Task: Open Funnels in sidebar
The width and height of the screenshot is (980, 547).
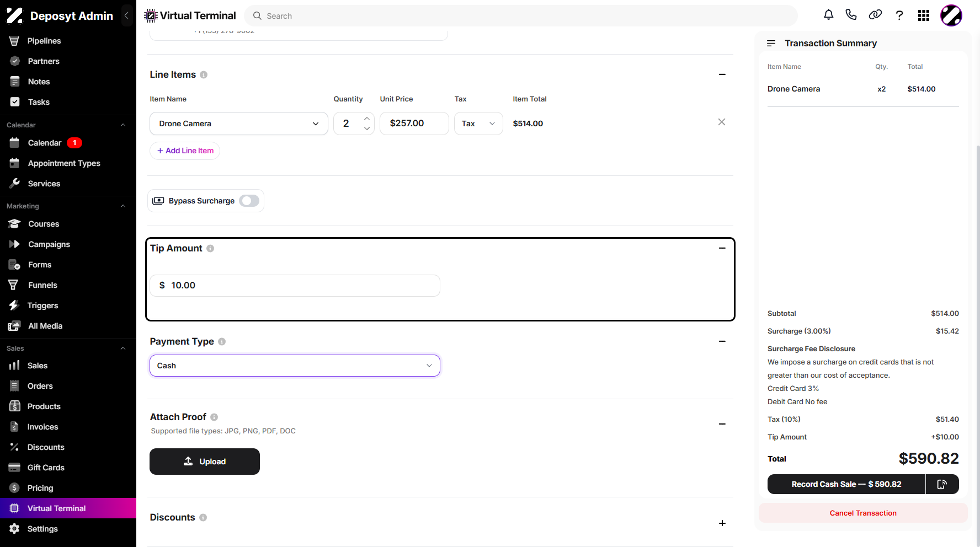Action: [x=68, y=285]
